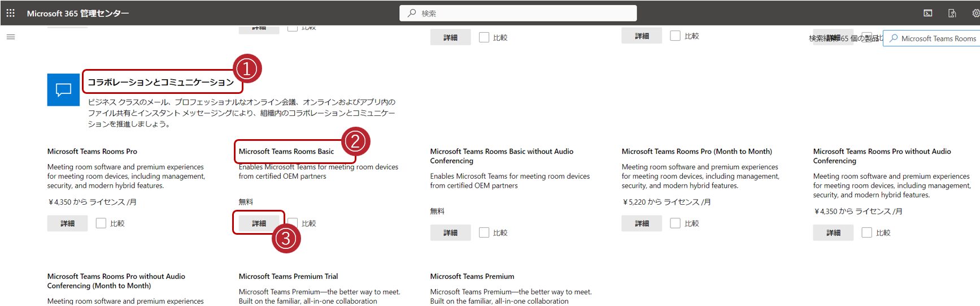This screenshot has height=306, width=980.
Task: Click the Microsoft Teams Premium title
Action: [x=472, y=277]
